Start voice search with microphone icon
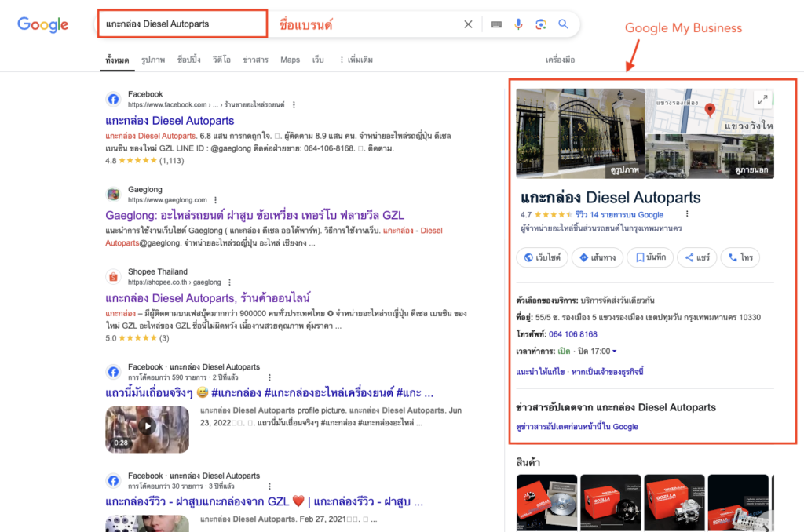Screen dimensions: 804x532 (x=518, y=24)
